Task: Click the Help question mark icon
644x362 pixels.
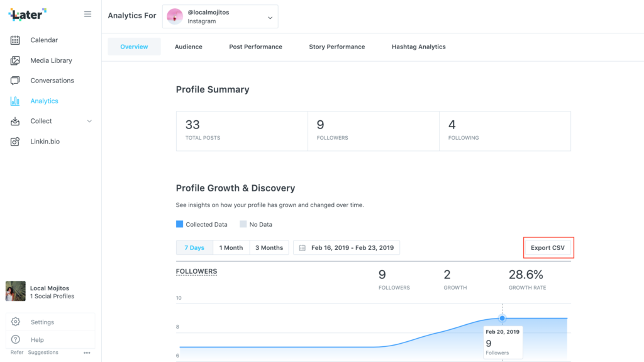Action: (x=16, y=340)
